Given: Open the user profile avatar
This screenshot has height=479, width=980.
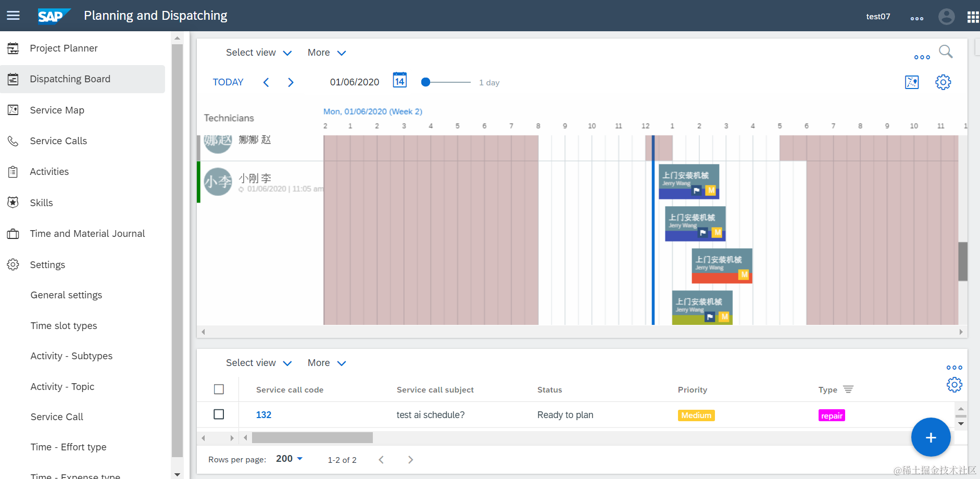Looking at the screenshot, I should point(946,17).
